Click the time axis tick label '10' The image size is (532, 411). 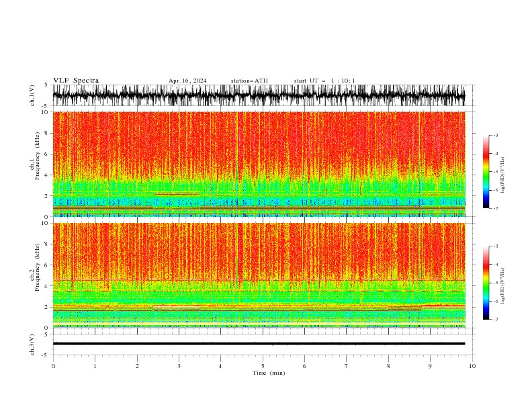pyautogui.click(x=472, y=366)
